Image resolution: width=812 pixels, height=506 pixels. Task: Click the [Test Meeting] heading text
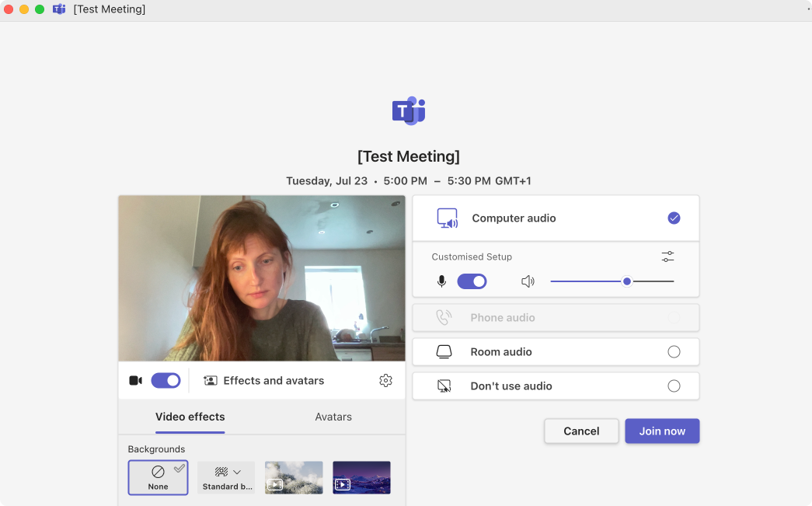pos(409,156)
